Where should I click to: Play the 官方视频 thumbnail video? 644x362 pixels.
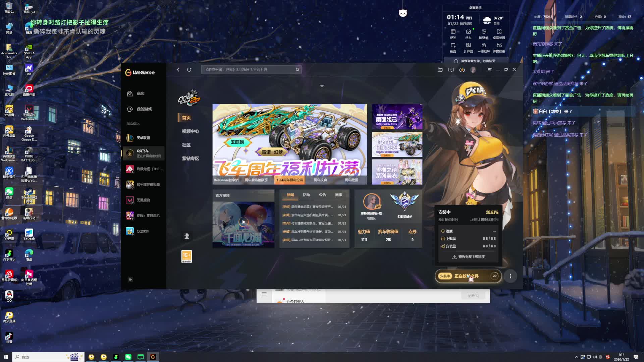click(244, 222)
